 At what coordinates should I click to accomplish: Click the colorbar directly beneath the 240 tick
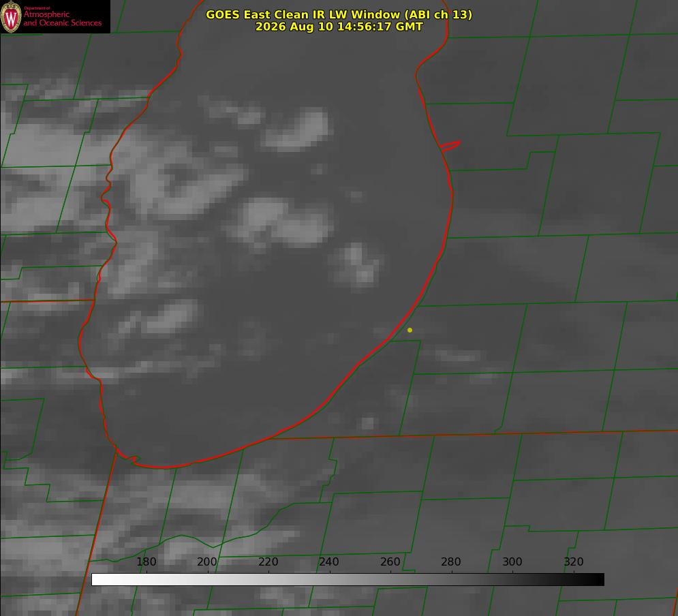[x=330, y=580]
